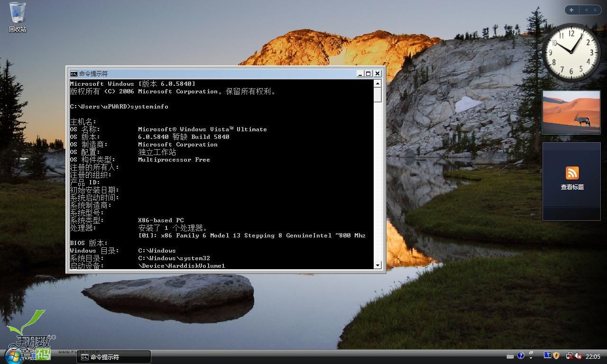Click the 系统启动时间 label
This screenshot has width=607, height=364.
point(95,198)
